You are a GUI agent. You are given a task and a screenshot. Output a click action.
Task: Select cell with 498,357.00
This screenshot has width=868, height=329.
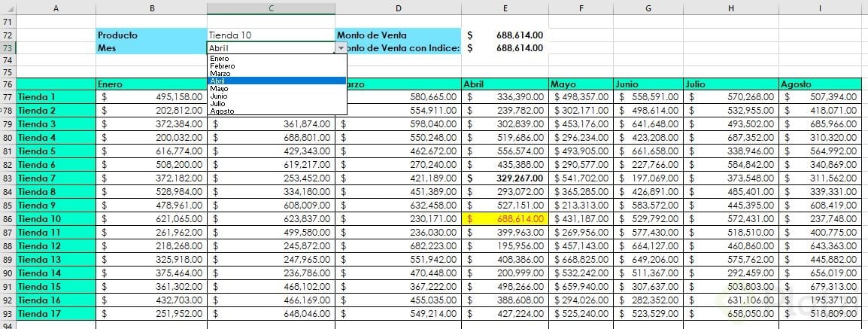click(581, 97)
